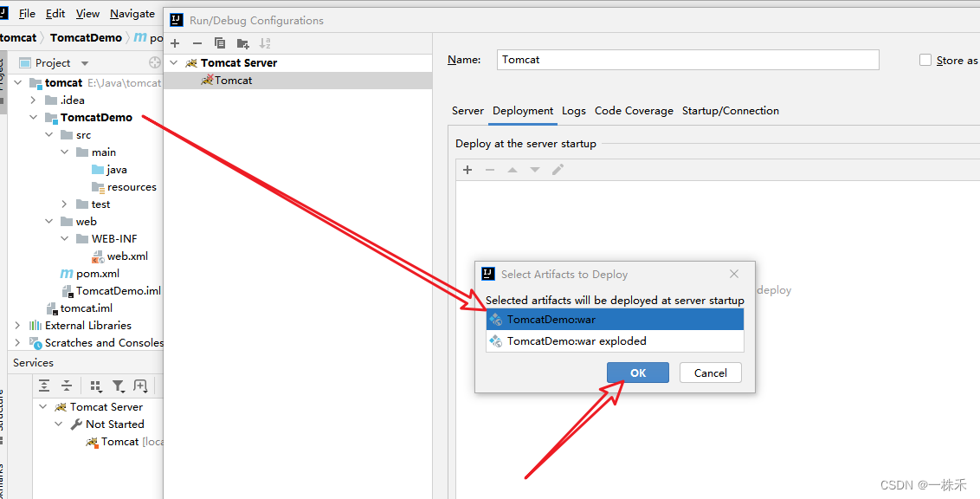Select TomcatDemo:war artifact
Screen dimensions: 980x499
[x=615, y=320]
